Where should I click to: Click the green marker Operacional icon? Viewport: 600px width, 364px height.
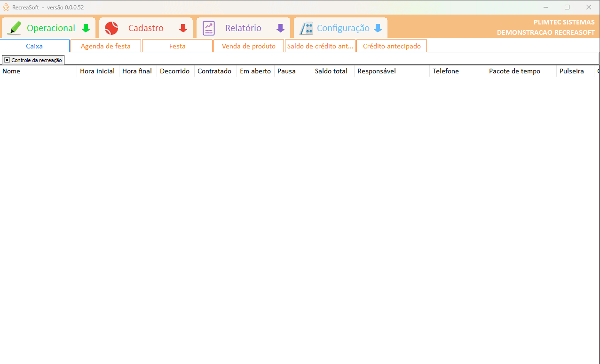tap(15, 28)
